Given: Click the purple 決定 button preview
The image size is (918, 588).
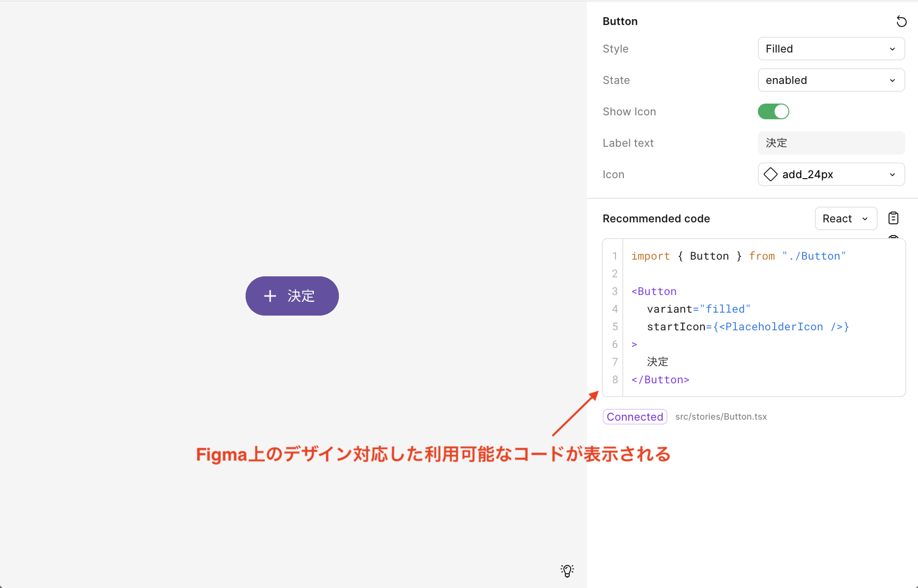Looking at the screenshot, I should (292, 296).
